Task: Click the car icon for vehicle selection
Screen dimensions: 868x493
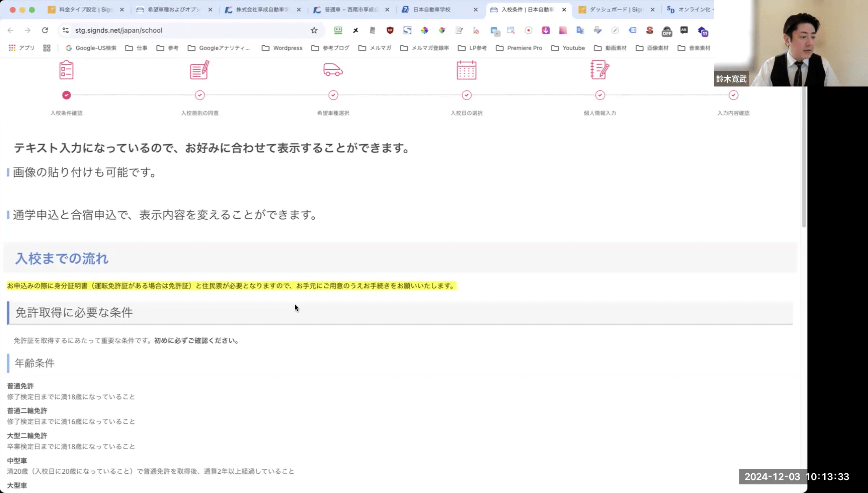Action: tap(333, 70)
